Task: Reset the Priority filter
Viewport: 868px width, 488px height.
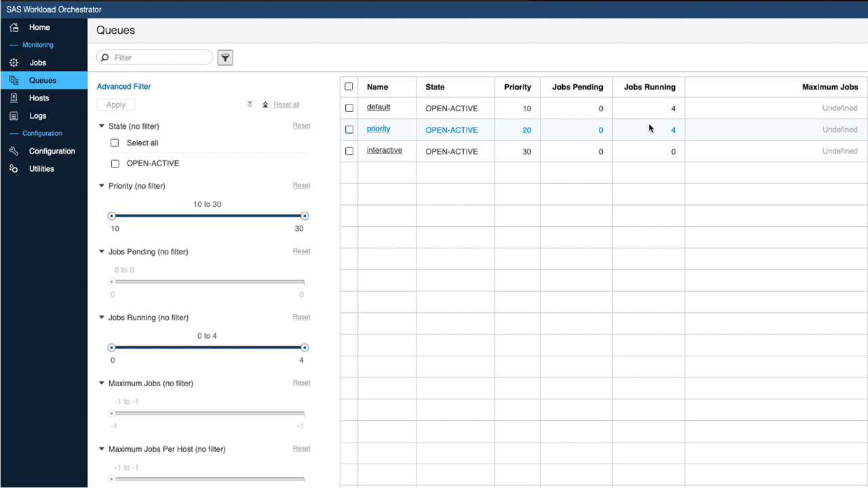Action: point(301,185)
